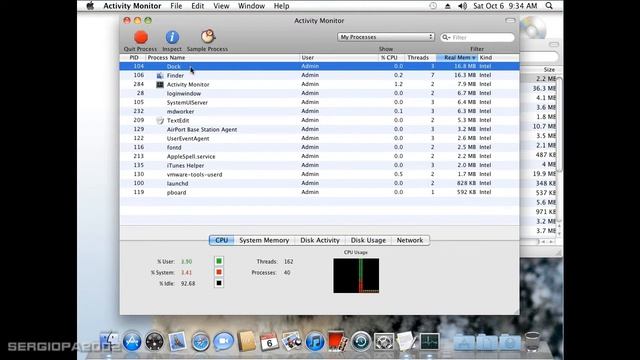Click the Inspect info icon

(172, 37)
